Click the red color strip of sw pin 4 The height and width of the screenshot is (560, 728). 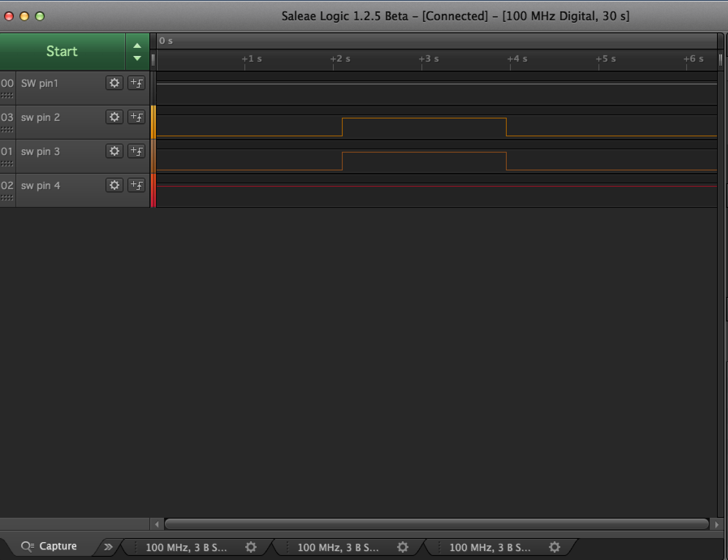(153, 190)
